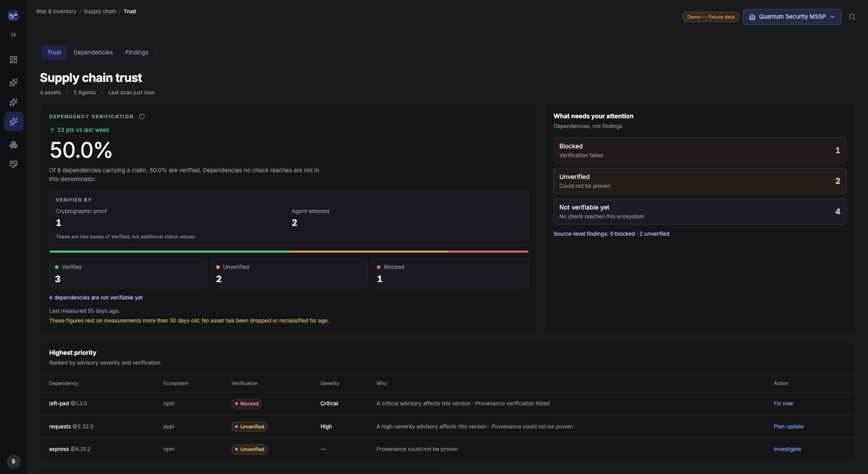Open the stacked cubes sidebar icon

14,145
